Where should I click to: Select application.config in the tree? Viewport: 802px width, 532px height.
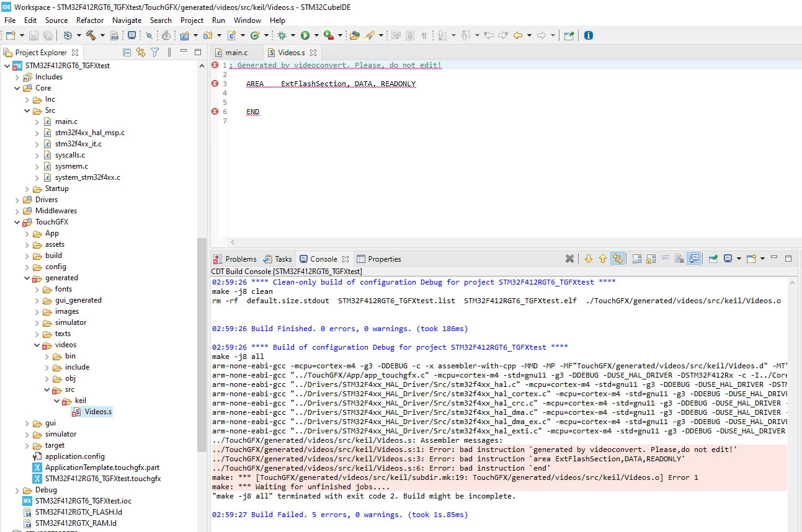point(74,456)
